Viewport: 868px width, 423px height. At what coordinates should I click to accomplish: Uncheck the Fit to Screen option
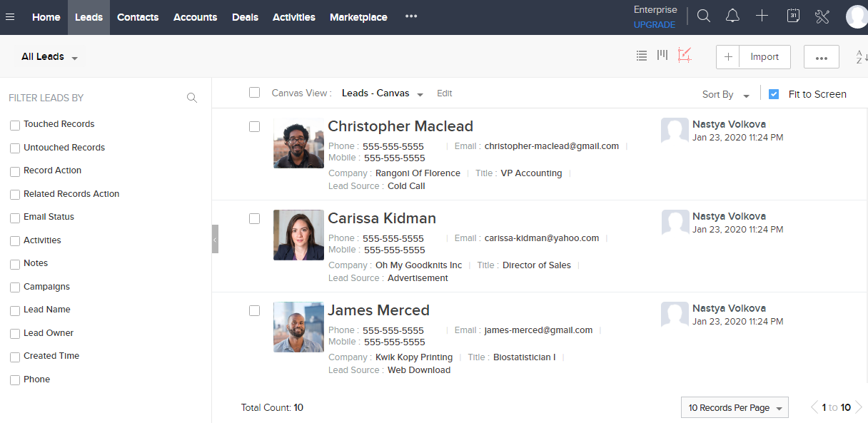click(x=774, y=94)
